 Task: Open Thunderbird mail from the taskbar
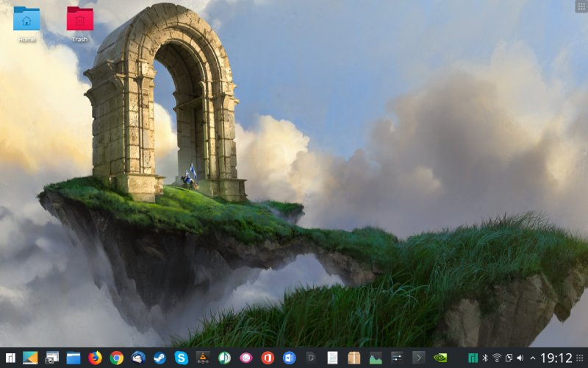pos(138,358)
